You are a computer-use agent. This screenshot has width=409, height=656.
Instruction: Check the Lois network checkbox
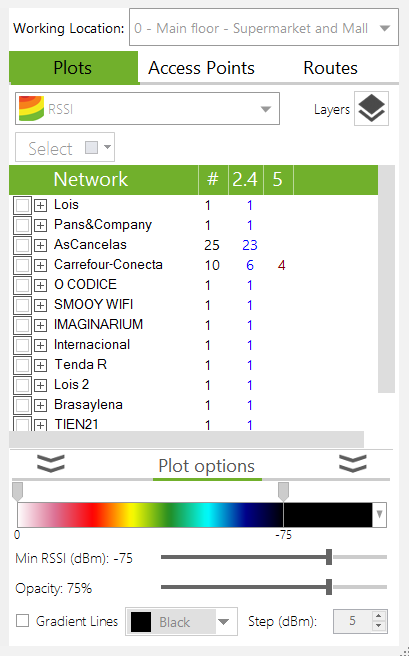coord(22,205)
